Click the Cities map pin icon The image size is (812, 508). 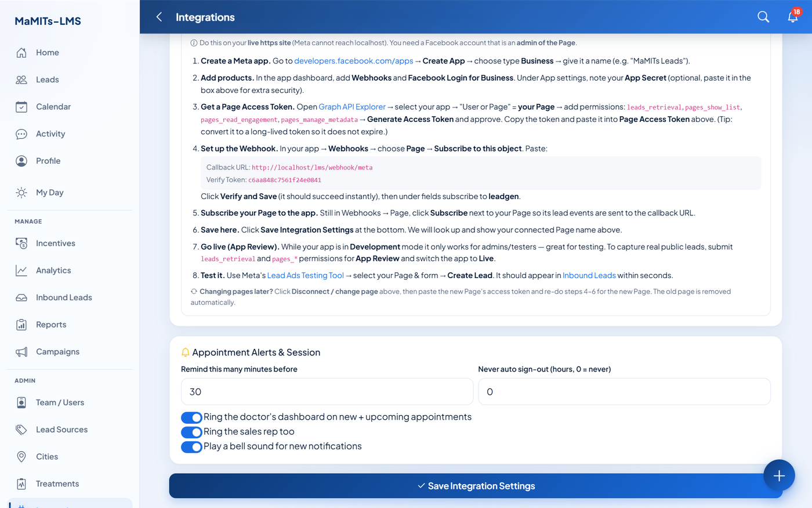click(21, 457)
